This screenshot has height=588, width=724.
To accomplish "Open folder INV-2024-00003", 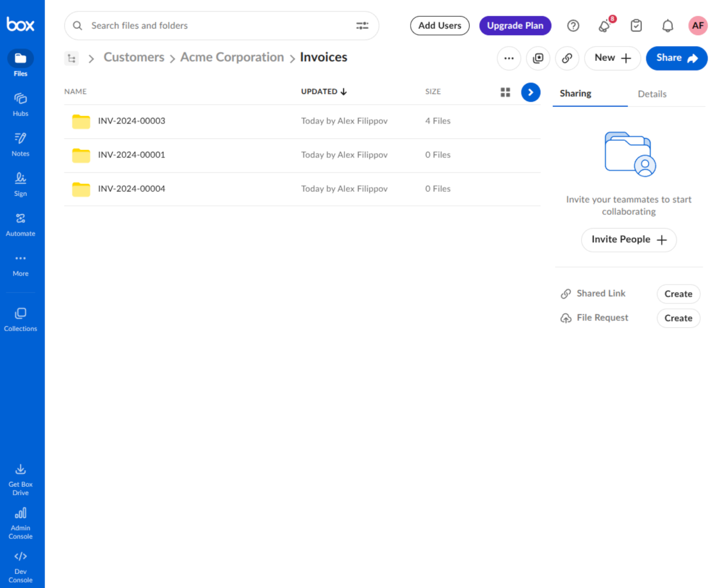I will pos(131,121).
